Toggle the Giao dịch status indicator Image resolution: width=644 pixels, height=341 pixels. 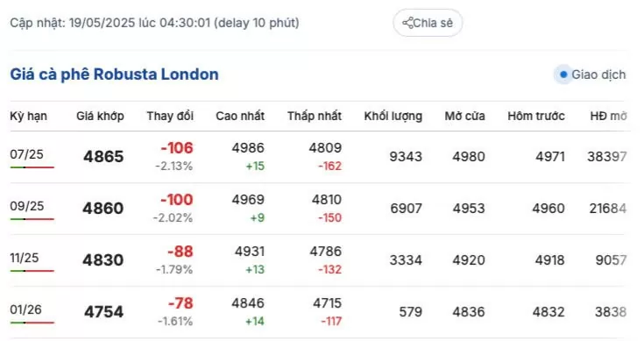(x=590, y=75)
